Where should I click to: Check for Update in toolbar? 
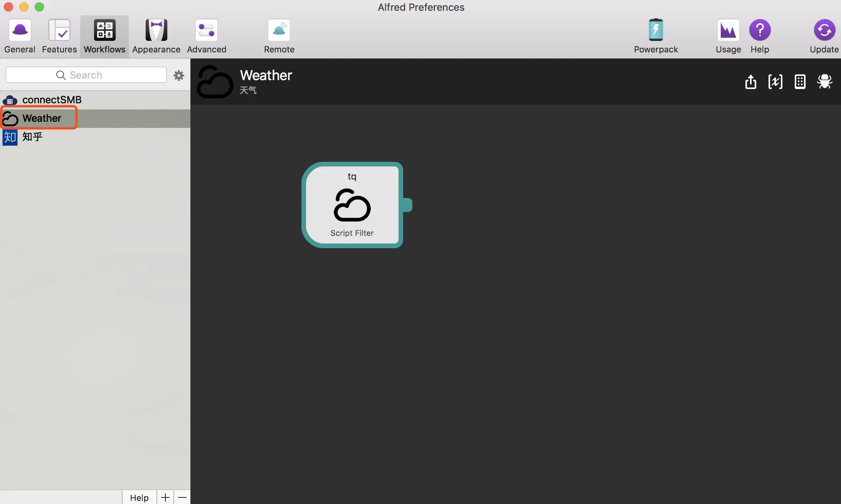tap(824, 36)
